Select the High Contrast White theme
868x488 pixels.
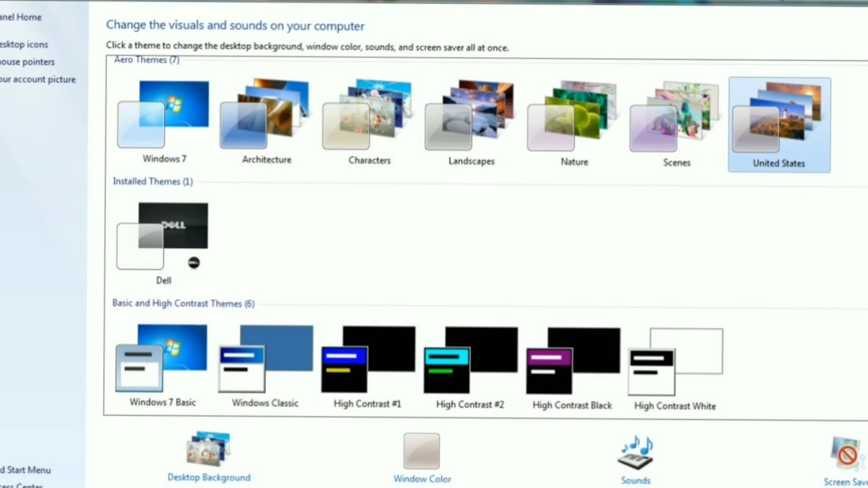pyautogui.click(x=675, y=369)
